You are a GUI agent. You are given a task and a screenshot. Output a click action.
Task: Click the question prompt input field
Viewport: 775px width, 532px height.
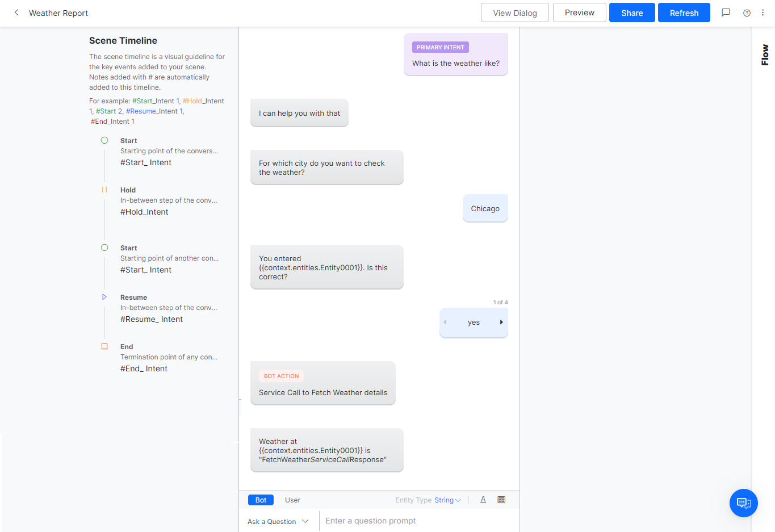397,521
